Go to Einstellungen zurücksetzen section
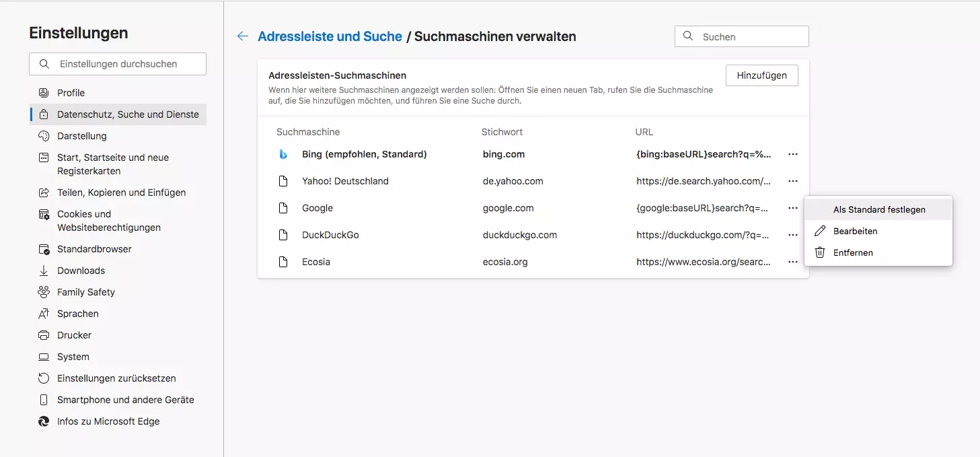 pos(116,378)
